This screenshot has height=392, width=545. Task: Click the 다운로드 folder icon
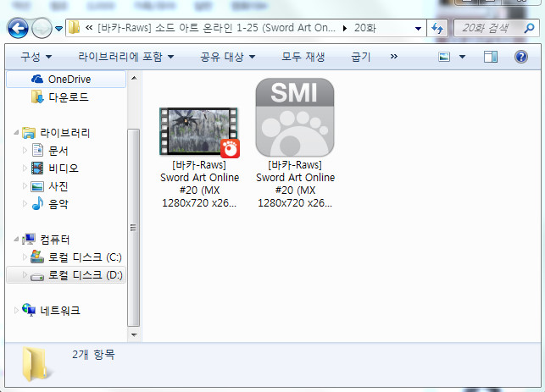(37, 97)
